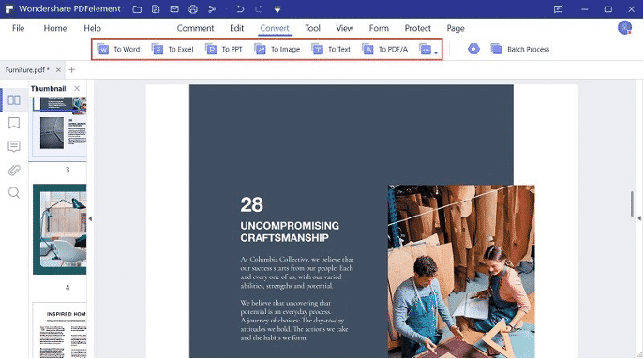Click the Open folder icon in title bar
Image resolution: width=644 pixels, height=359 pixels.
[x=137, y=9]
